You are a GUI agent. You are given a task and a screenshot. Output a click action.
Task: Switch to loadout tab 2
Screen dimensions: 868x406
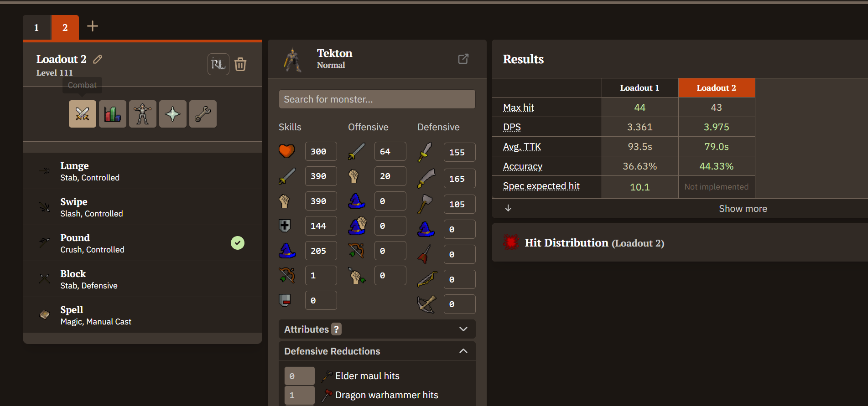[65, 27]
